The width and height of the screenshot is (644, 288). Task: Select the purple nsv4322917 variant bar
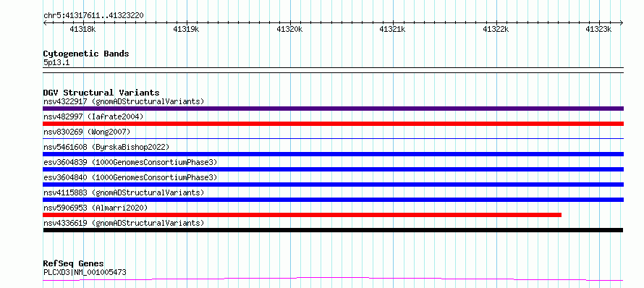[333, 109]
